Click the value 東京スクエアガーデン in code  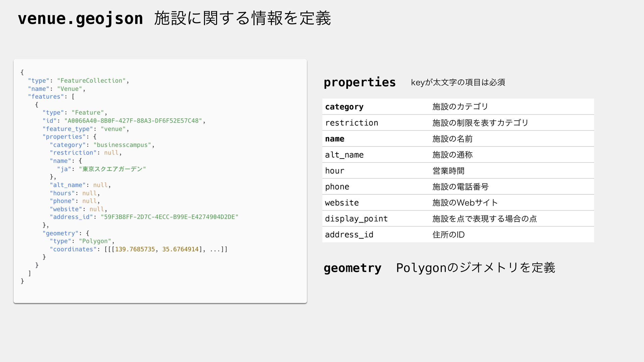112,169
